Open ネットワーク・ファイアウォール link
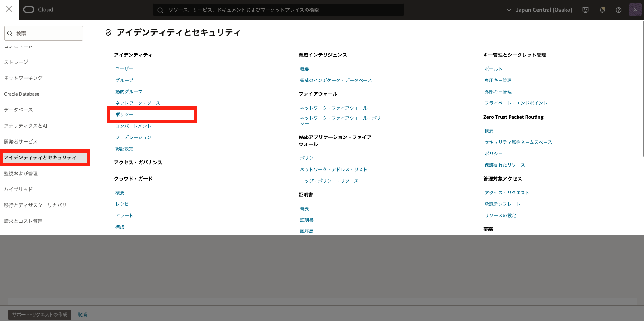This screenshot has width=644, height=321. pyautogui.click(x=333, y=108)
